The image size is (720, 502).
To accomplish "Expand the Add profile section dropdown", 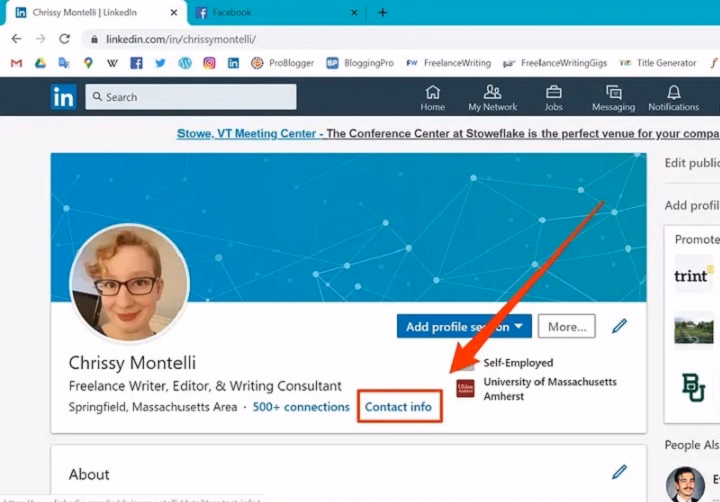I will (464, 327).
